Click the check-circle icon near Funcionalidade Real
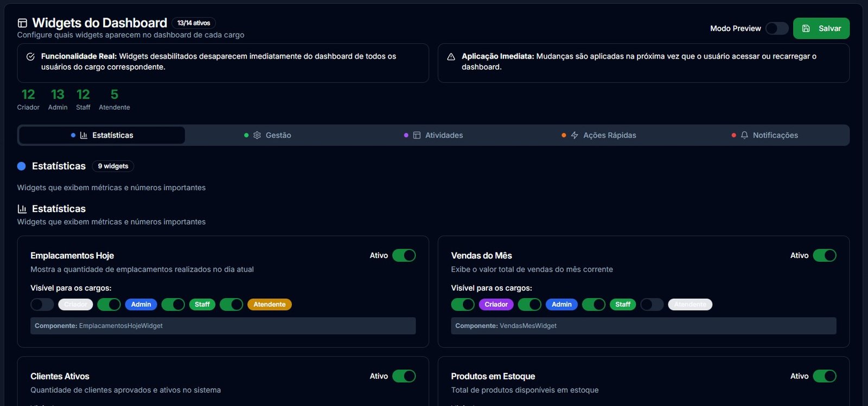 pos(30,56)
